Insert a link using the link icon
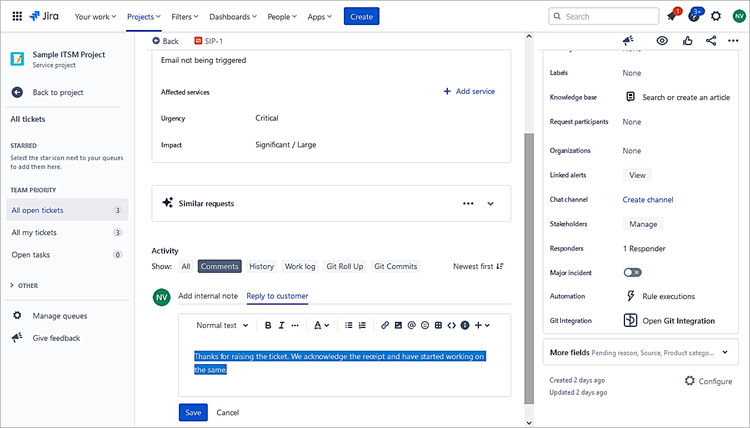The height and width of the screenshot is (428, 750). pyautogui.click(x=385, y=325)
